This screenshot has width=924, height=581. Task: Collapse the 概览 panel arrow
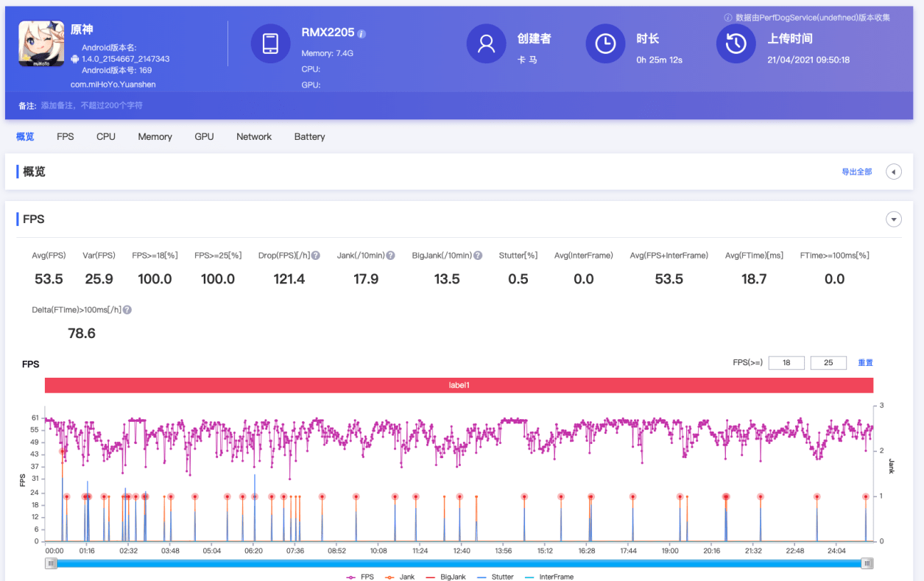(x=893, y=172)
